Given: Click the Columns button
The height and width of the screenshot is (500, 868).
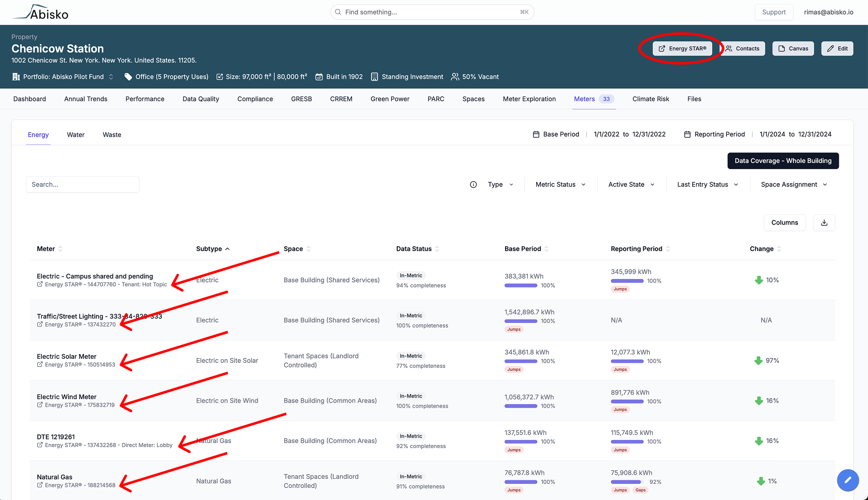Looking at the screenshot, I should [784, 223].
